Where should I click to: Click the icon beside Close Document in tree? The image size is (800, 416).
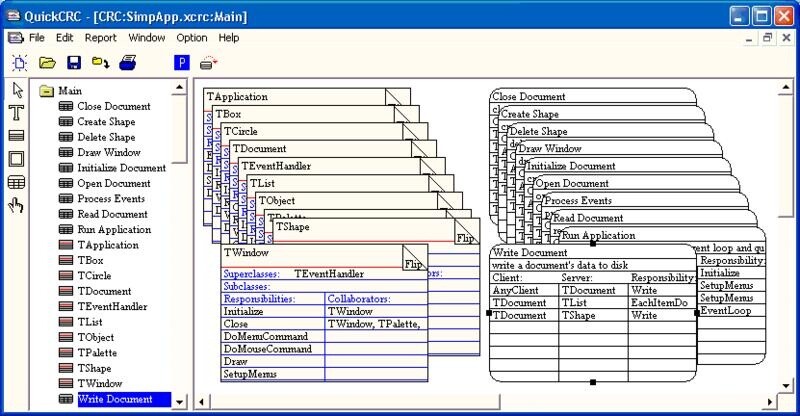(x=66, y=106)
